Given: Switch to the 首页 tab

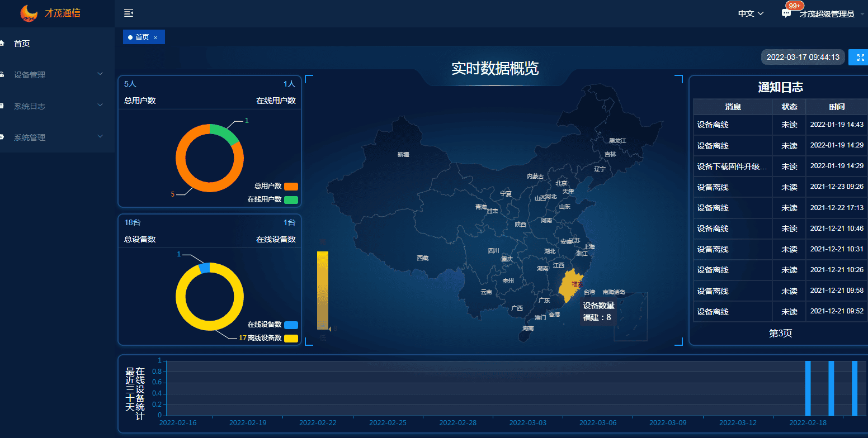Looking at the screenshot, I should coord(140,37).
